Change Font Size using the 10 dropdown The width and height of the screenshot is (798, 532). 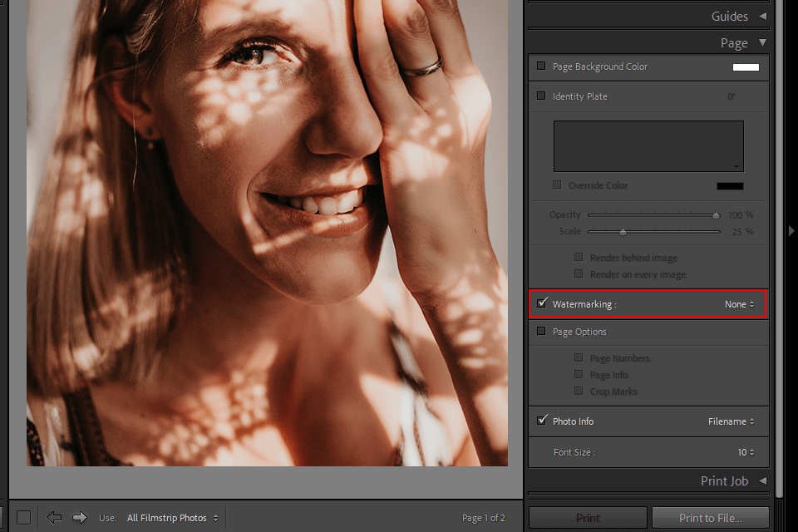click(x=746, y=452)
